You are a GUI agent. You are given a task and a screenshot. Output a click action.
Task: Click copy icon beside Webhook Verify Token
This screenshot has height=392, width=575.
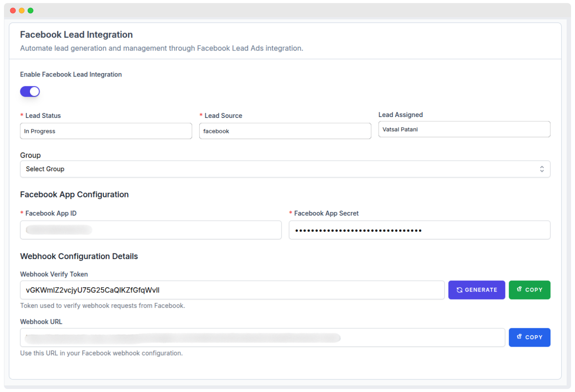[x=519, y=289]
